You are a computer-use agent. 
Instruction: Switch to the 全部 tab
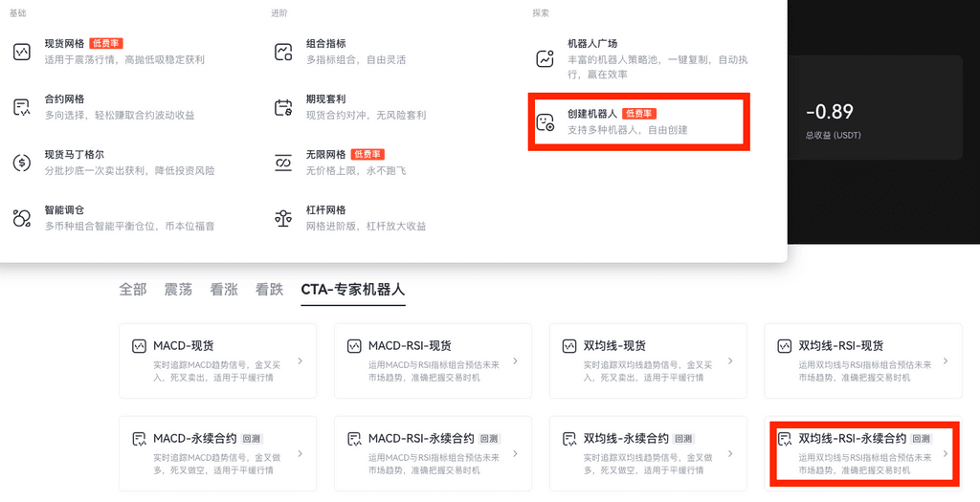[133, 290]
